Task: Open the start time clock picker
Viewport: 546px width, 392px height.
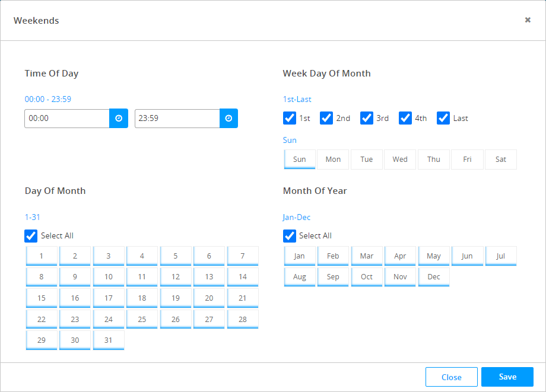Action: pos(119,119)
